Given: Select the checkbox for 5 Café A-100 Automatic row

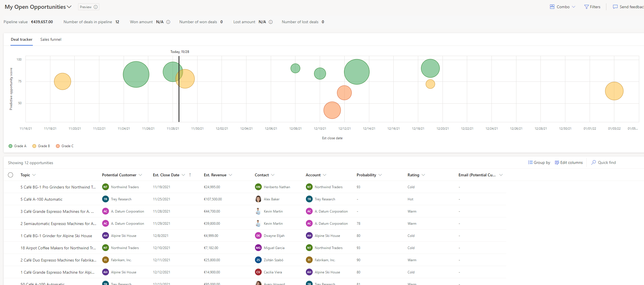Looking at the screenshot, I should [x=11, y=199].
